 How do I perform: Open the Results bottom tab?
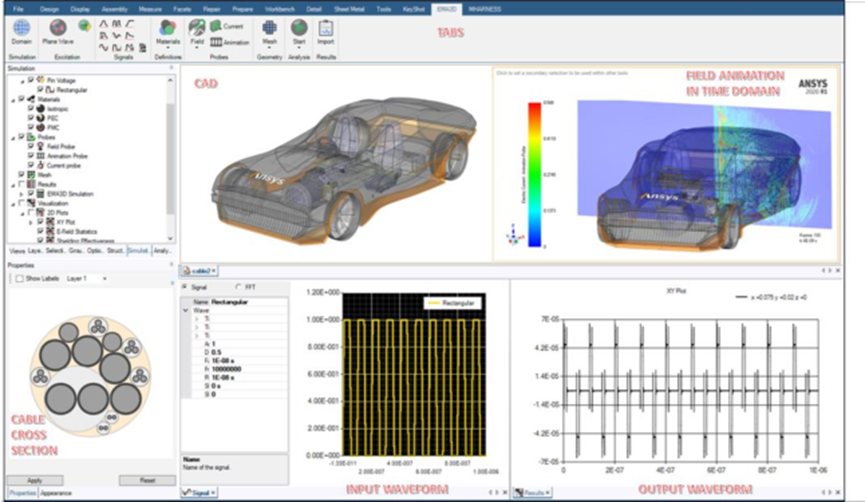pyautogui.click(x=532, y=493)
